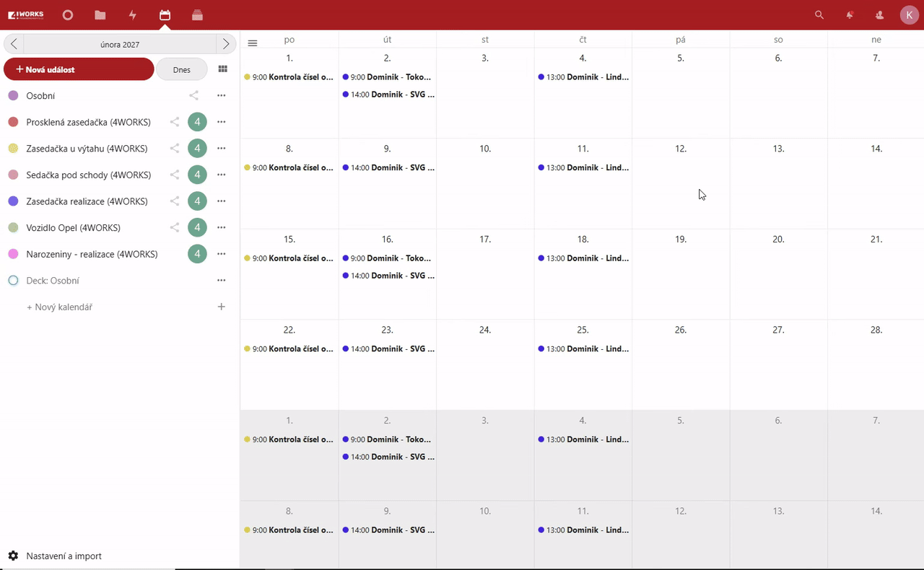The width and height of the screenshot is (924, 570).
Task: Open the Deck app from the top bar
Action: (197, 14)
